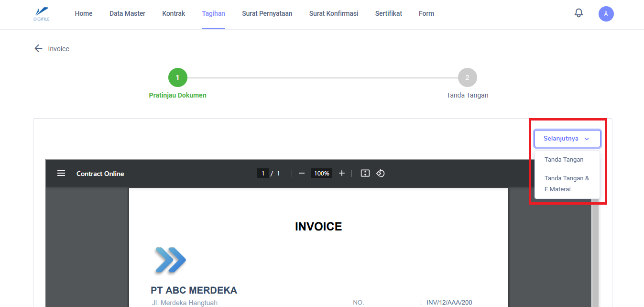Select Tanda Tangan from the dropdown
Viewport: 644px width, 307px height.
[x=564, y=160]
